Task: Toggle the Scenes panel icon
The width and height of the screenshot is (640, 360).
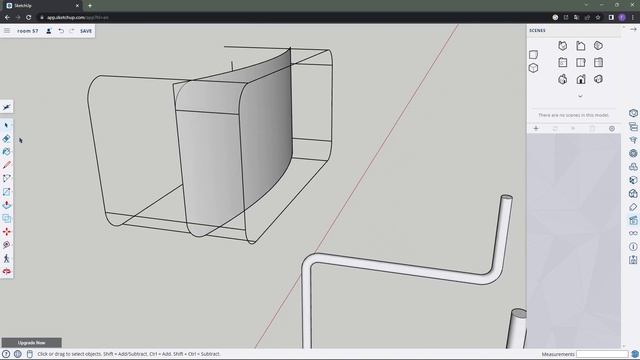Action: click(633, 220)
